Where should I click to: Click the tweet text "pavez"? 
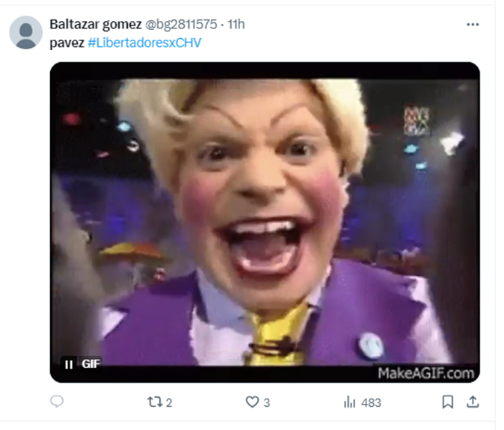pos(67,43)
